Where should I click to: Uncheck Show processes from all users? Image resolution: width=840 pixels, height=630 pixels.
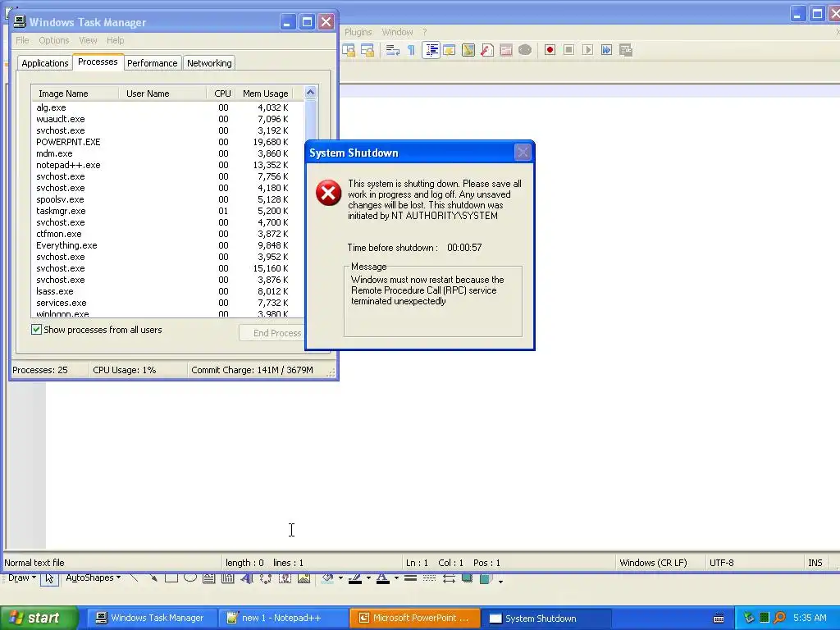[x=36, y=330]
